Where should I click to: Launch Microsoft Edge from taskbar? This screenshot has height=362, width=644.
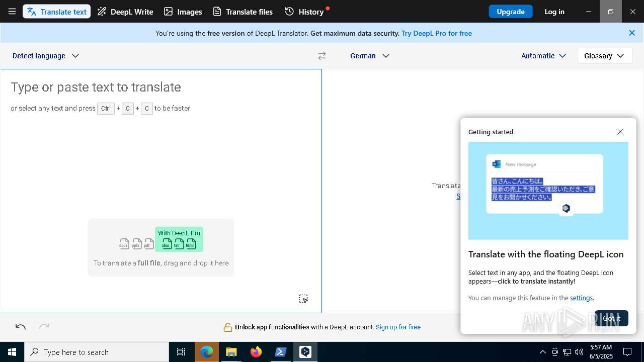tap(207, 352)
